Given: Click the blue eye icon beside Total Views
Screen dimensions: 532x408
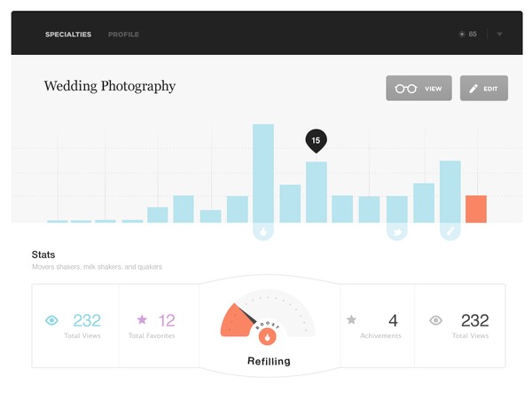Looking at the screenshot, I should coord(51,321).
